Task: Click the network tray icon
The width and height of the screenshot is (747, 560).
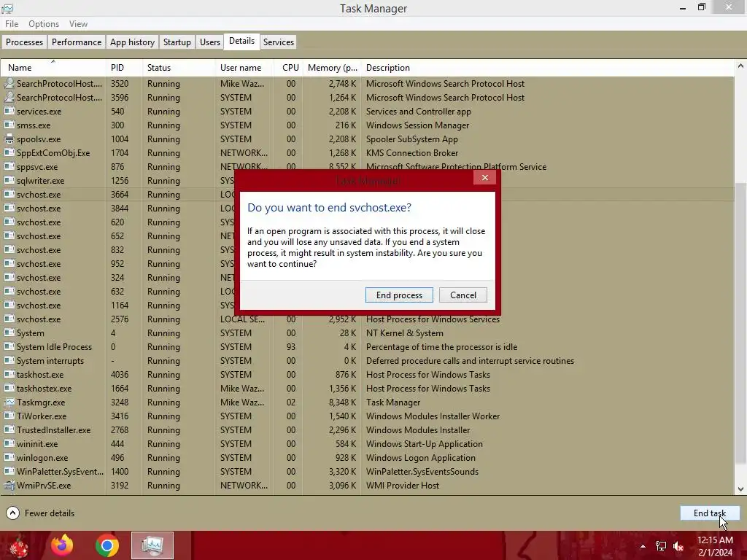Action: tap(661, 546)
